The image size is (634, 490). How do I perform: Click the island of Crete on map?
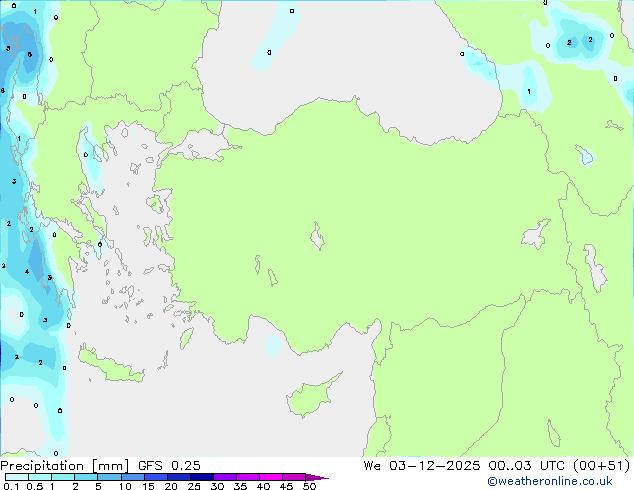pos(109,366)
